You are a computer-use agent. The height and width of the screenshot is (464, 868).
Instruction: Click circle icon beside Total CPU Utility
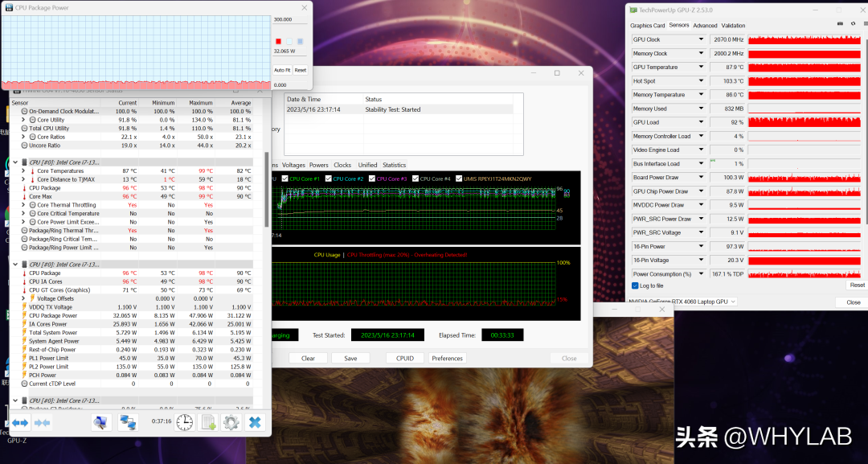[24, 129]
